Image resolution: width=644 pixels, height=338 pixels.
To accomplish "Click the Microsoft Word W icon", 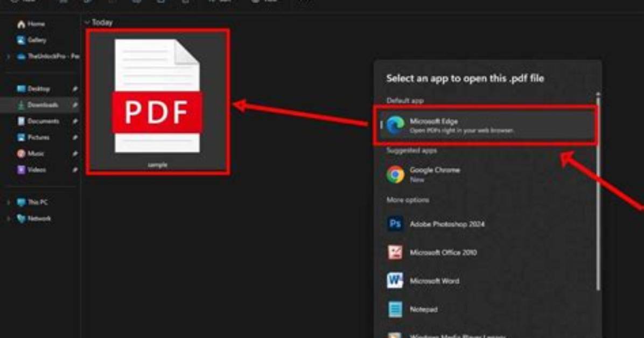I will [x=395, y=281].
